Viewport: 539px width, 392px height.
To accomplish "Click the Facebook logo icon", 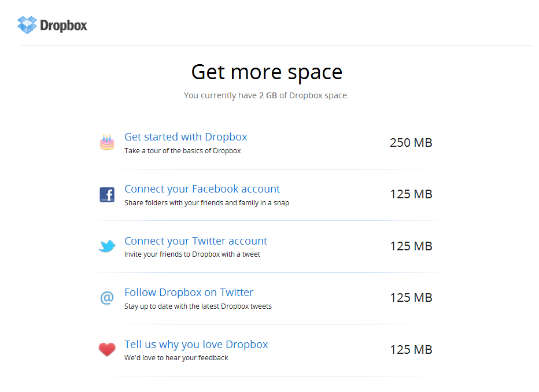I will coord(107,194).
